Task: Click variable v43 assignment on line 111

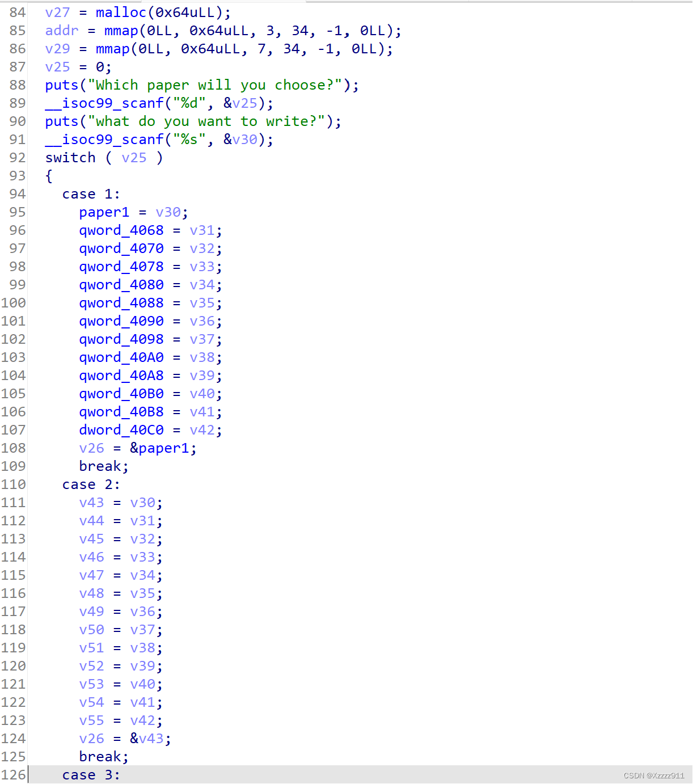Action: point(91,502)
